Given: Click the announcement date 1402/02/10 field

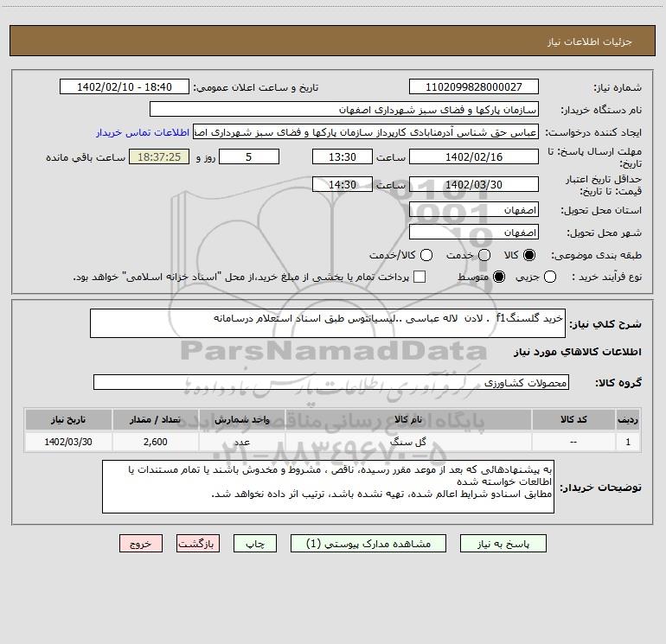Looking at the screenshot, I should click(125, 87).
